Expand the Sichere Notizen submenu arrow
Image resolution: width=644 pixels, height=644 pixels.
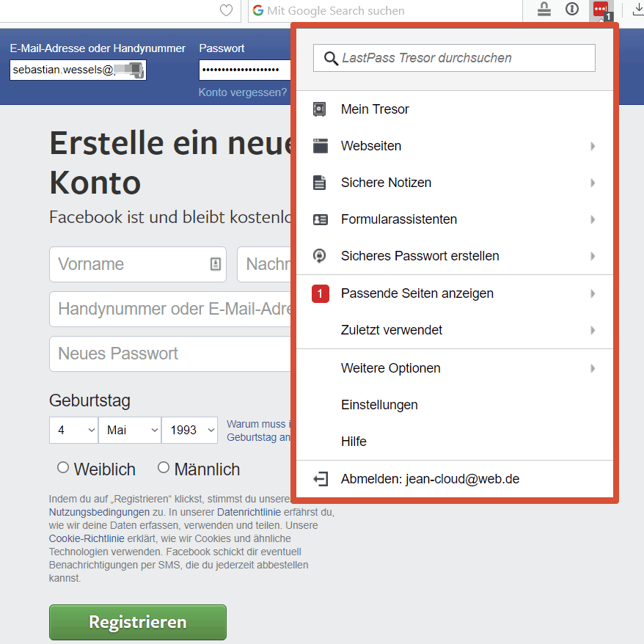593,183
